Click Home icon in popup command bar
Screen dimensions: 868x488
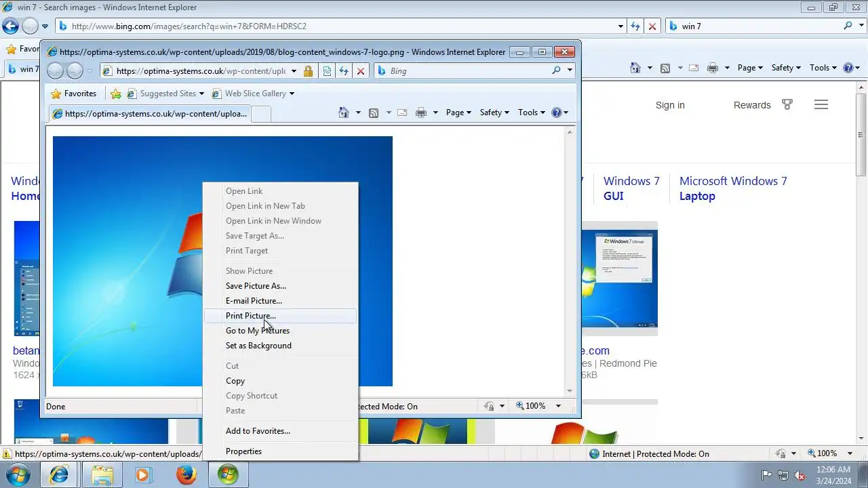(344, 113)
